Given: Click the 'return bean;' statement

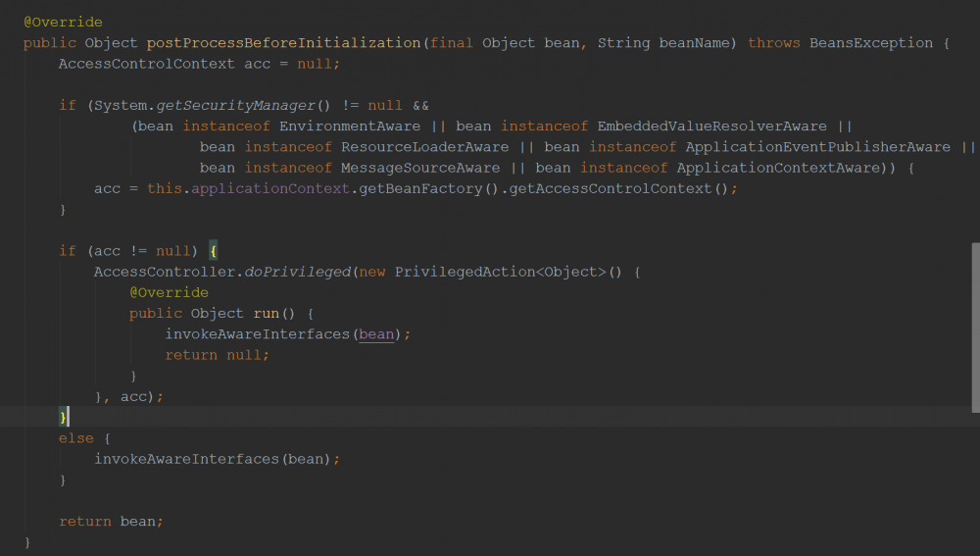Looking at the screenshot, I should point(112,522).
